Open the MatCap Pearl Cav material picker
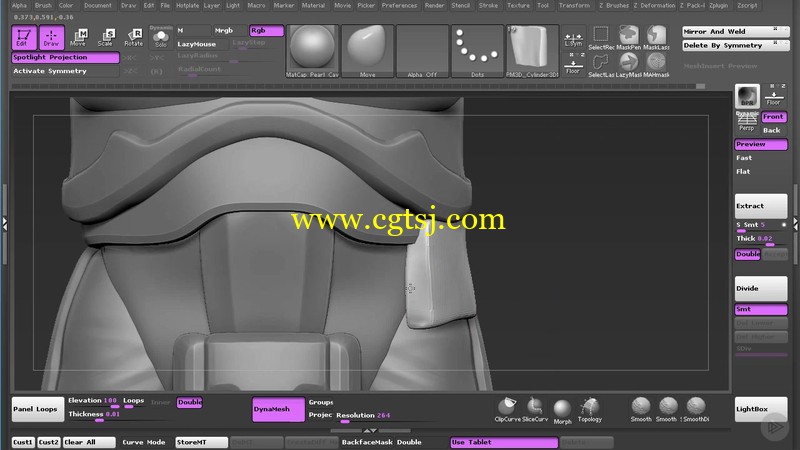Viewport: 800px width, 450px height. click(x=312, y=51)
